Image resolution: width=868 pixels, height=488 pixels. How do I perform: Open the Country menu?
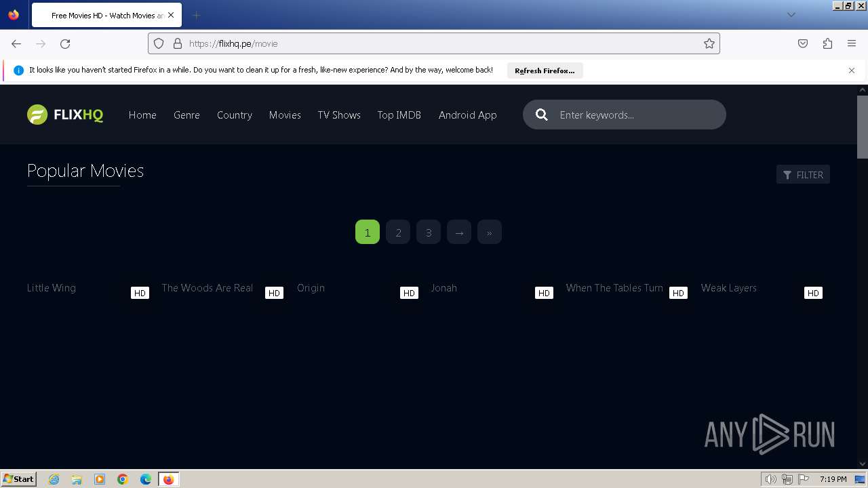coord(235,115)
